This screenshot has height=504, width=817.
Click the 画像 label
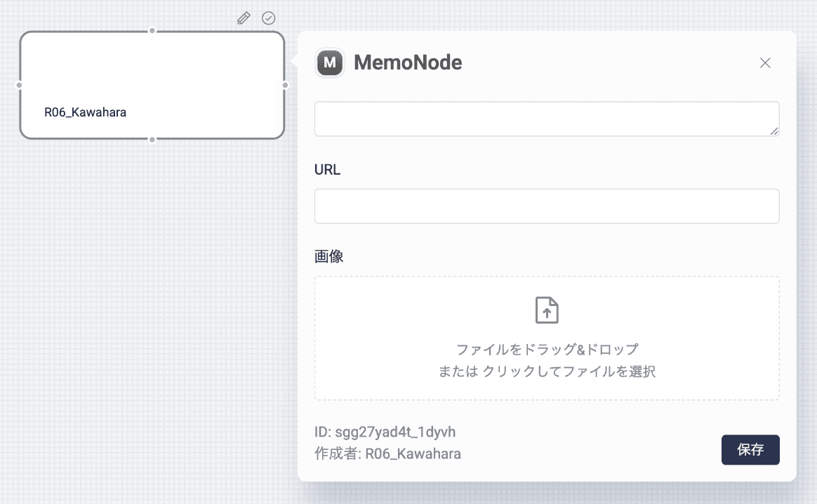(328, 256)
